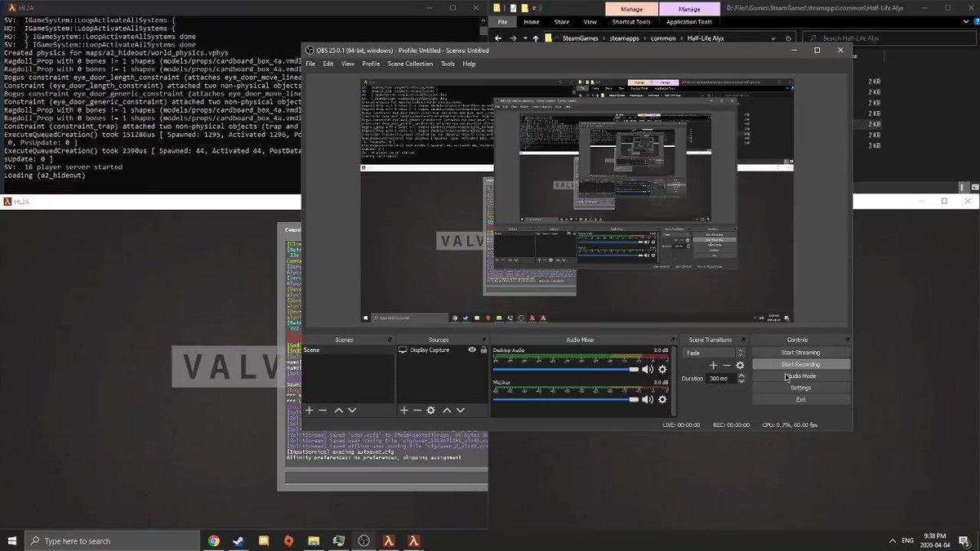Open the Fade transition dropdown
Screen dimensions: 980x551
[715, 353]
